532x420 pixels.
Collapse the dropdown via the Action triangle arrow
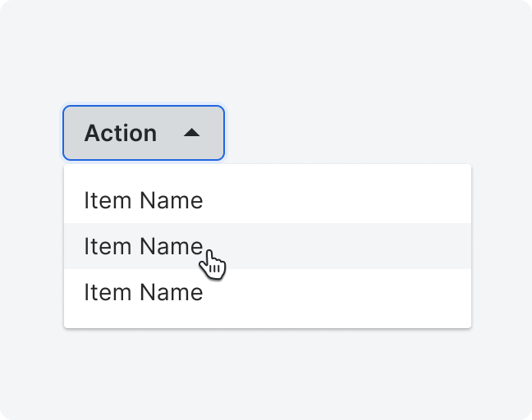[191, 133]
